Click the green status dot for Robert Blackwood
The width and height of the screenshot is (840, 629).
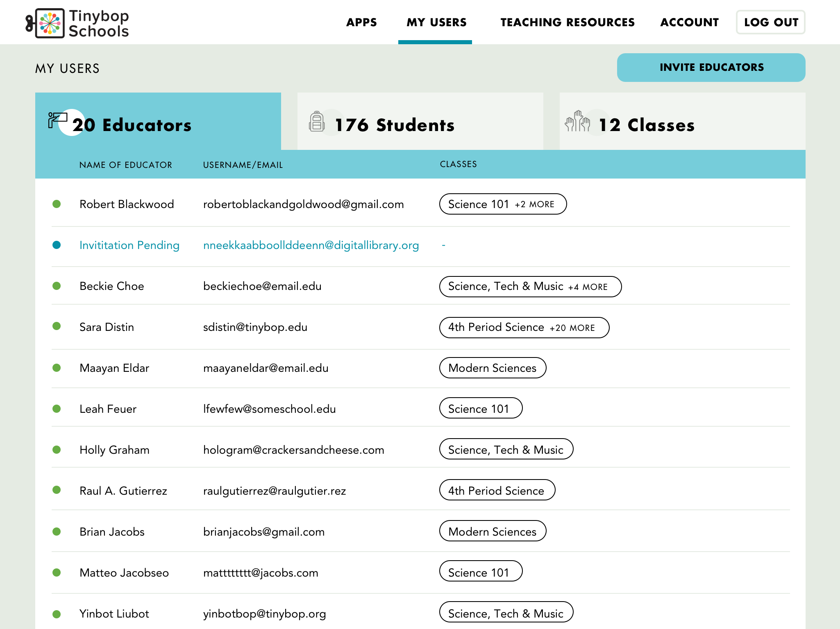click(57, 204)
